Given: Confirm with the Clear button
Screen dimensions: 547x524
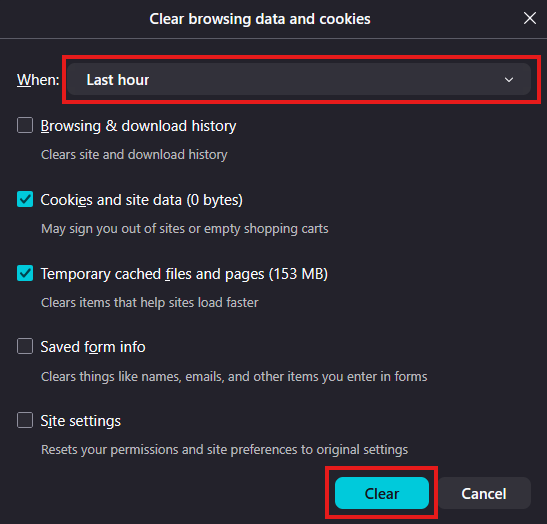Looking at the screenshot, I should click(382, 493).
